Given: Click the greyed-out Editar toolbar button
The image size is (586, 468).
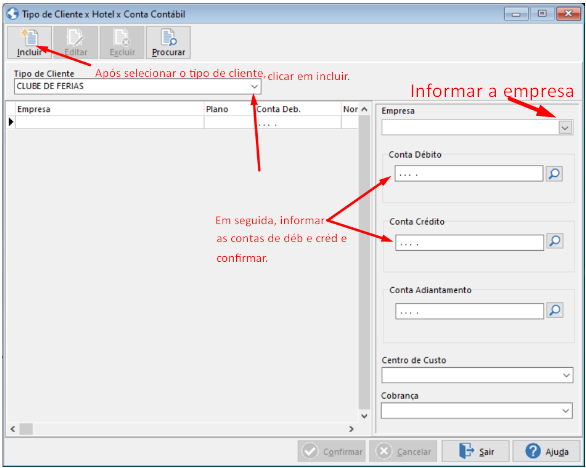Looking at the screenshot, I should 75,43.
